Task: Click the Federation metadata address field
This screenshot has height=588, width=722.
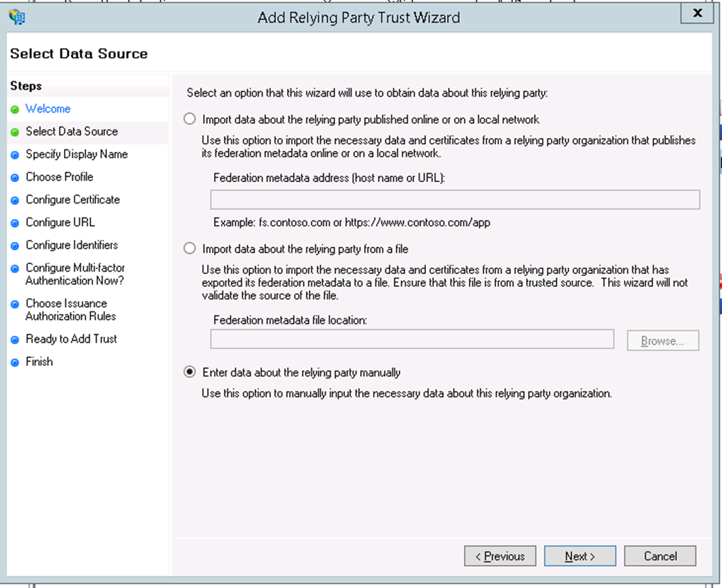Action: point(454,200)
